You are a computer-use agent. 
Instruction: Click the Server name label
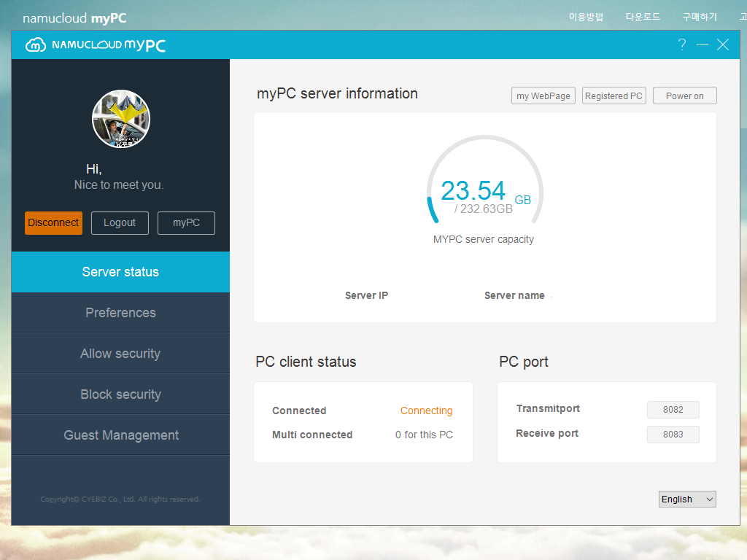pyautogui.click(x=514, y=296)
